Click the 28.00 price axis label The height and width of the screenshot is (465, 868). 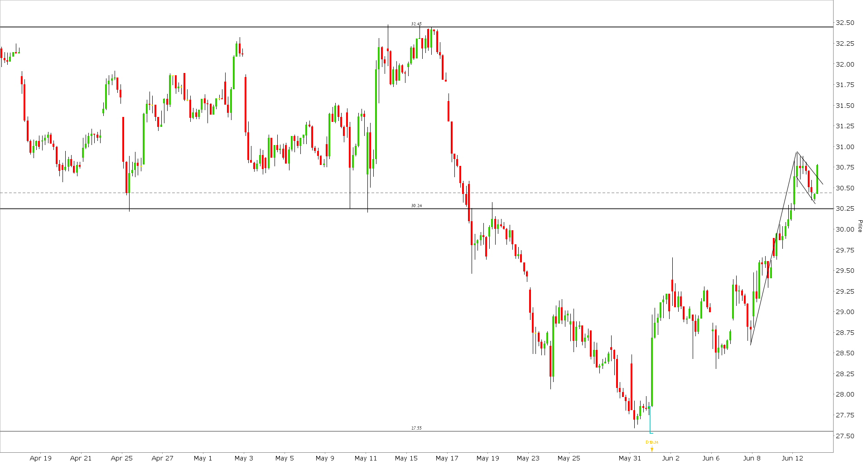point(845,394)
